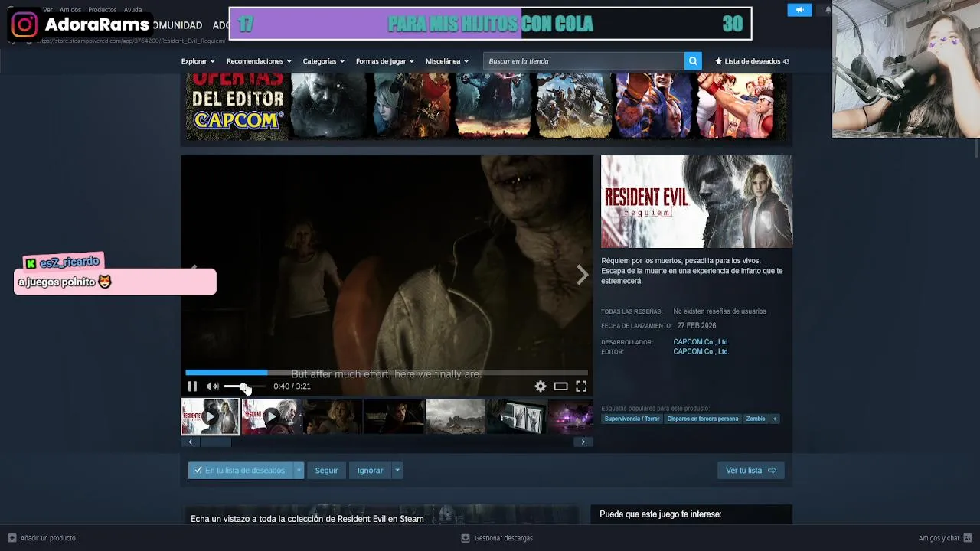Select the first trailer thumbnail
Image resolution: width=980 pixels, height=551 pixels.
(x=210, y=417)
